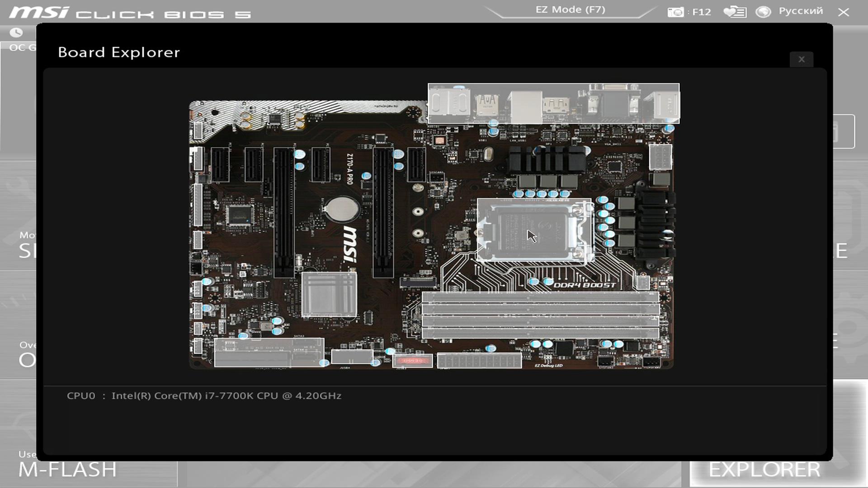This screenshot has height=488, width=868.
Task: Close the Board Explorer dialog
Action: 802,59
